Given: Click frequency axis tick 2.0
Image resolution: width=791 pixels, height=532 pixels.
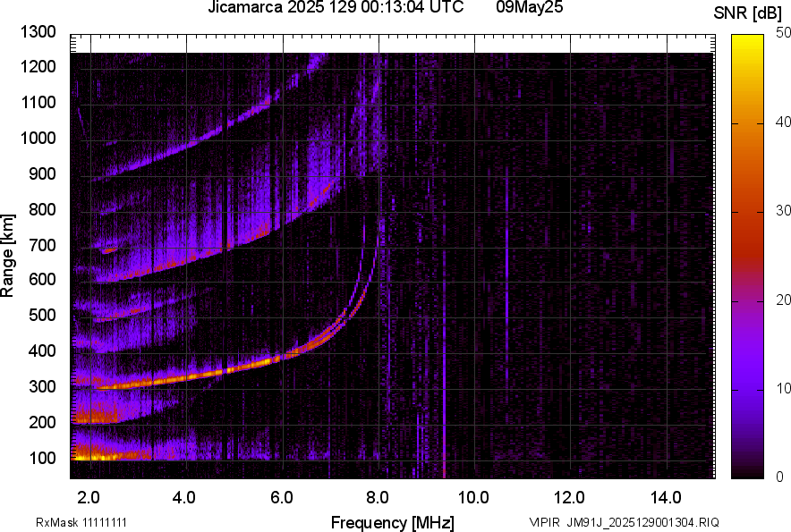Looking at the screenshot, I should pyautogui.click(x=89, y=498).
